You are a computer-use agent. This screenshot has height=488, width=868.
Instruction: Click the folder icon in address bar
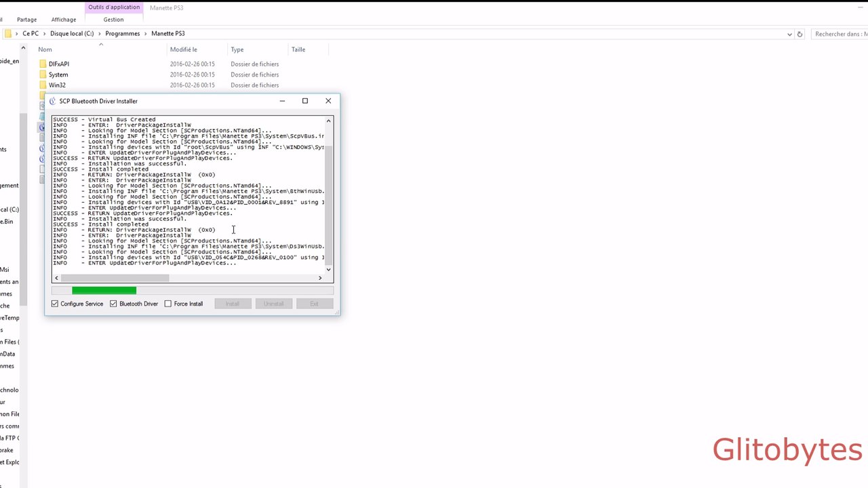pyautogui.click(x=8, y=33)
